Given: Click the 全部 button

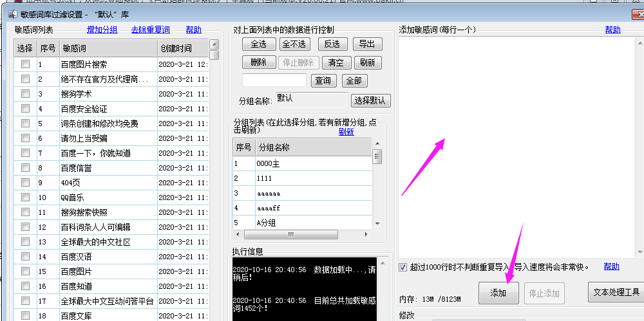Looking at the screenshot, I should pos(354,80).
